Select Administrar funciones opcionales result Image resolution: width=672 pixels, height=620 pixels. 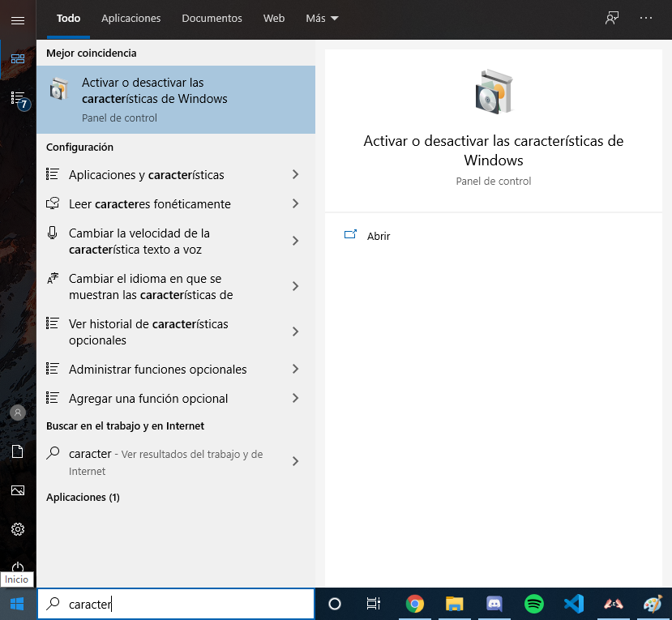(157, 370)
